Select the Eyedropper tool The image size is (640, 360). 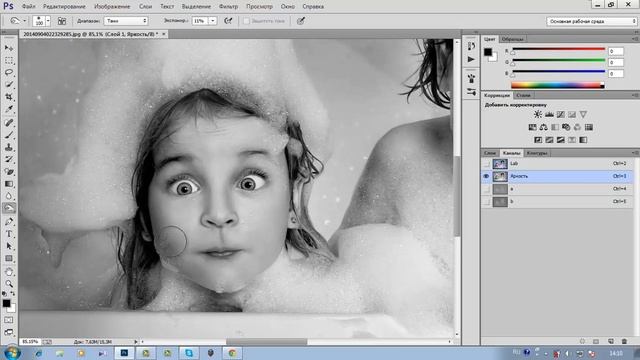point(9,109)
